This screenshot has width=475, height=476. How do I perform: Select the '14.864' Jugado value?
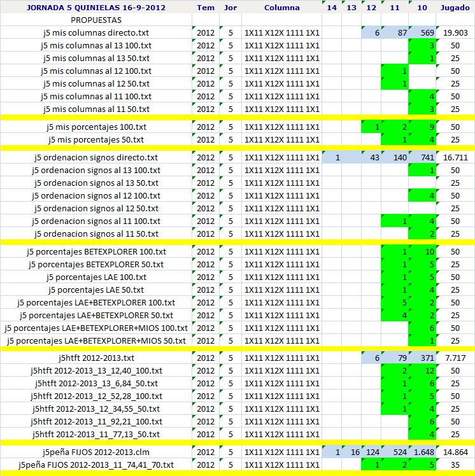pos(455,452)
